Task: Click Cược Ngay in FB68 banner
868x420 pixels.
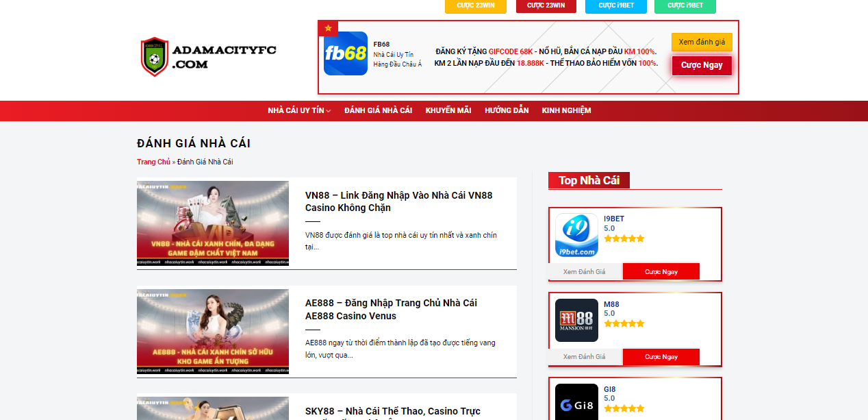Action: point(702,65)
